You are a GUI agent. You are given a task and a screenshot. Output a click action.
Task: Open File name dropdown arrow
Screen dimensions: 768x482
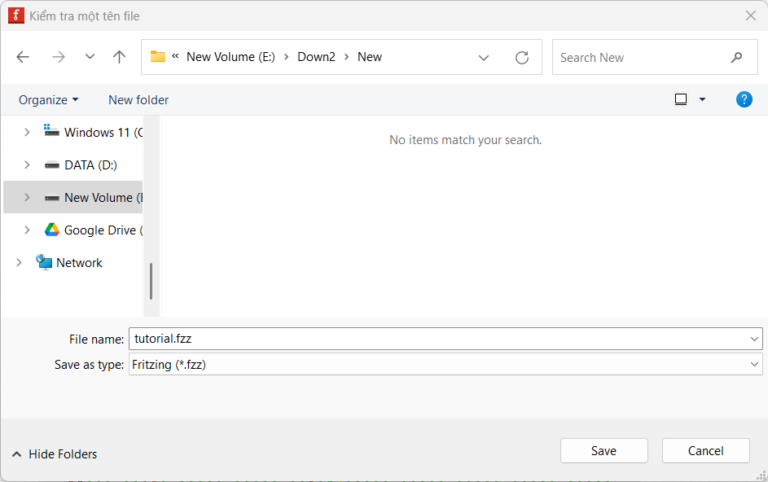pyautogui.click(x=754, y=338)
